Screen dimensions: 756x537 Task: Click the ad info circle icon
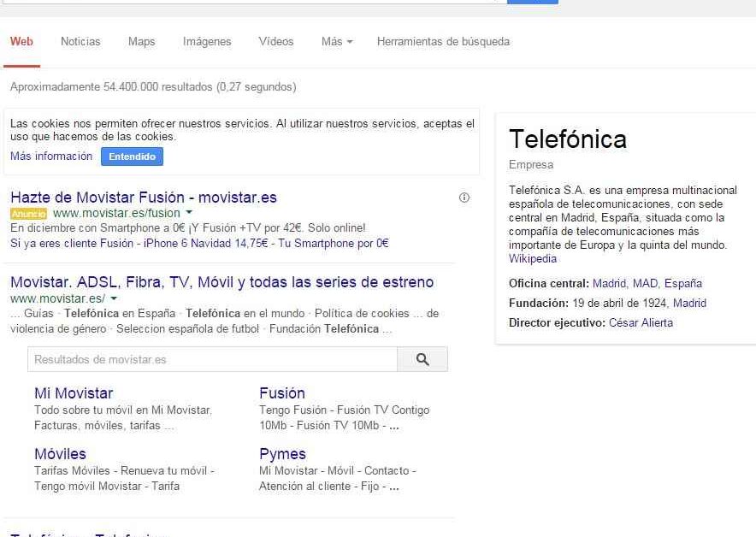click(x=464, y=198)
